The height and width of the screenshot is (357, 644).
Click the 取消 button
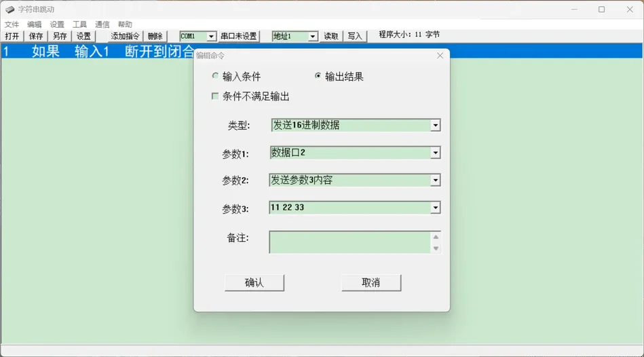coord(371,282)
